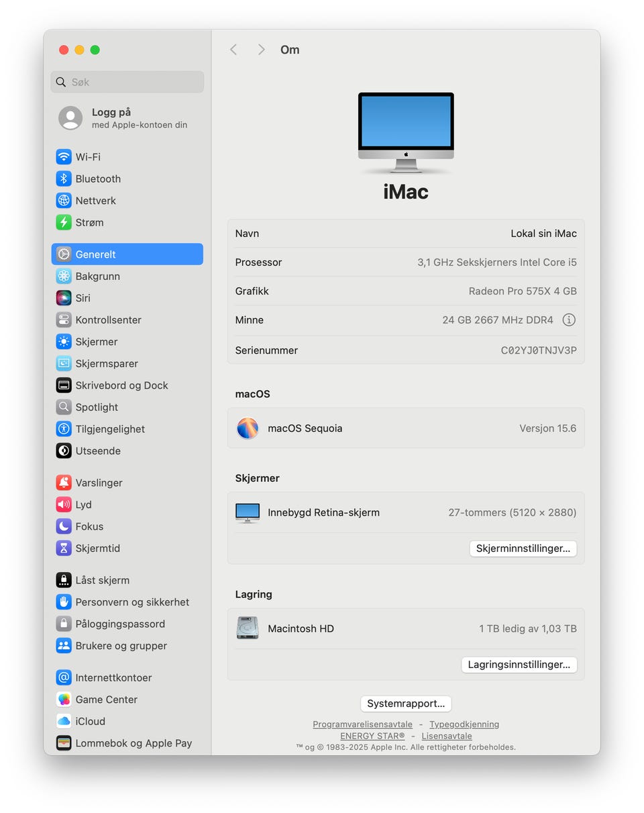The height and width of the screenshot is (813, 644).
Task: Open the Programvarelisensavtale link
Action: click(x=362, y=724)
